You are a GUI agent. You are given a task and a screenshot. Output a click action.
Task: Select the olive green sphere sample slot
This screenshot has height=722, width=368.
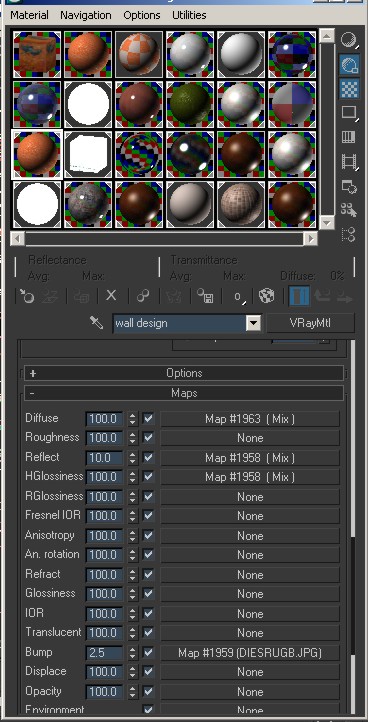190,105
